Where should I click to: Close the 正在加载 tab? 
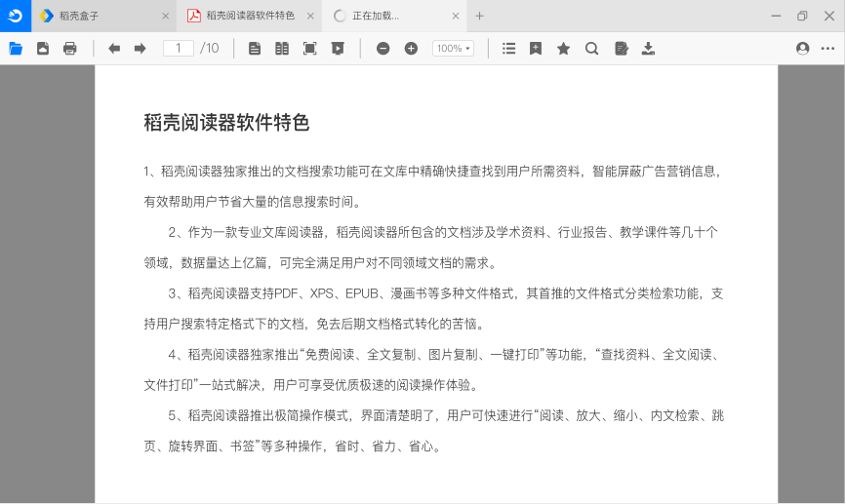click(456, 17)
